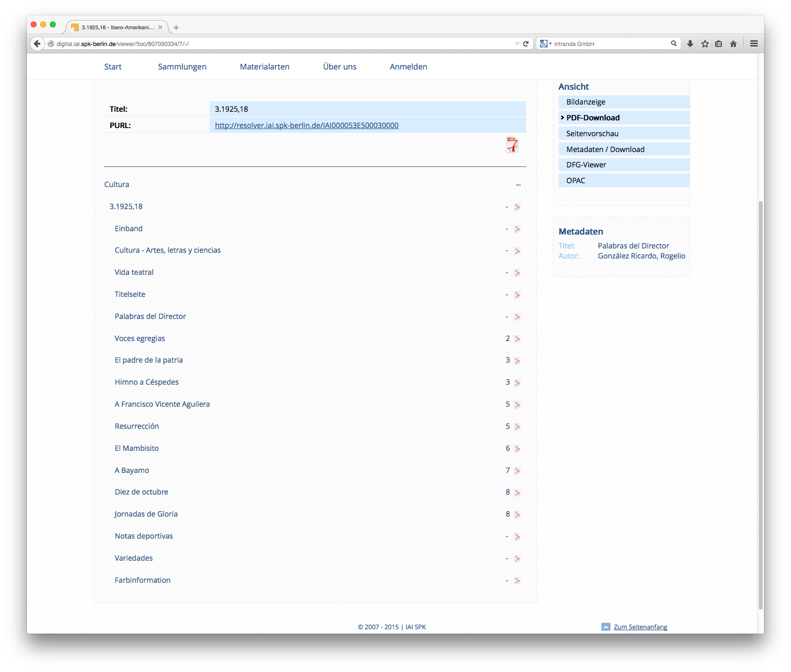Click the PDF icon beside Variedades
Image resolution: width=791 pixels, height=672 pixels.
coord(517,559)
